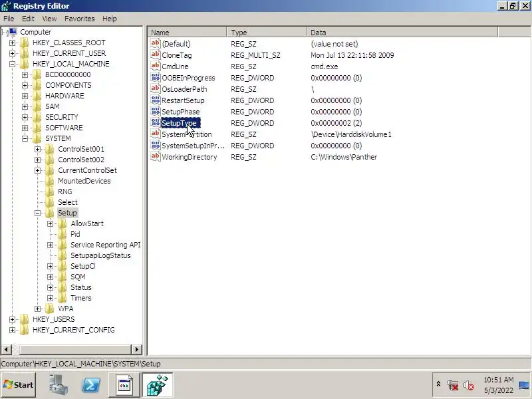Expand the AllowStart subkey
Screen dimensions: 532x399
click(x=51, y=223)
